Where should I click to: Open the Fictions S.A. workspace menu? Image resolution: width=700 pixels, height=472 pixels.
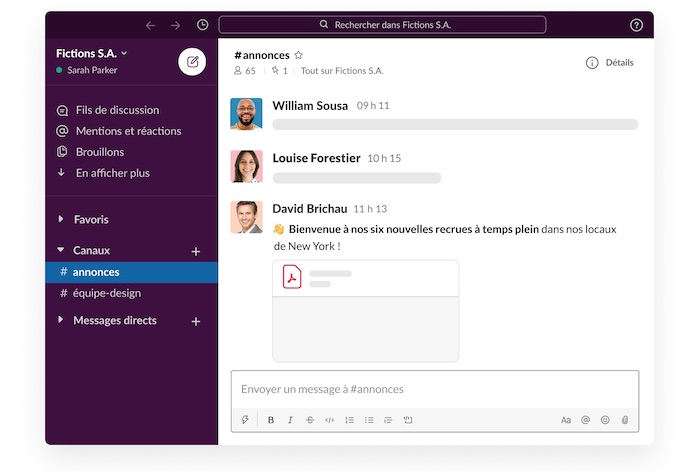tap(90, 53)
